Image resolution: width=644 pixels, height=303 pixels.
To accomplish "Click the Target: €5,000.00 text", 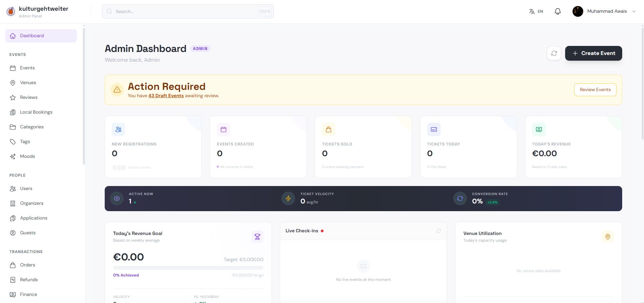I will [244, 259].
